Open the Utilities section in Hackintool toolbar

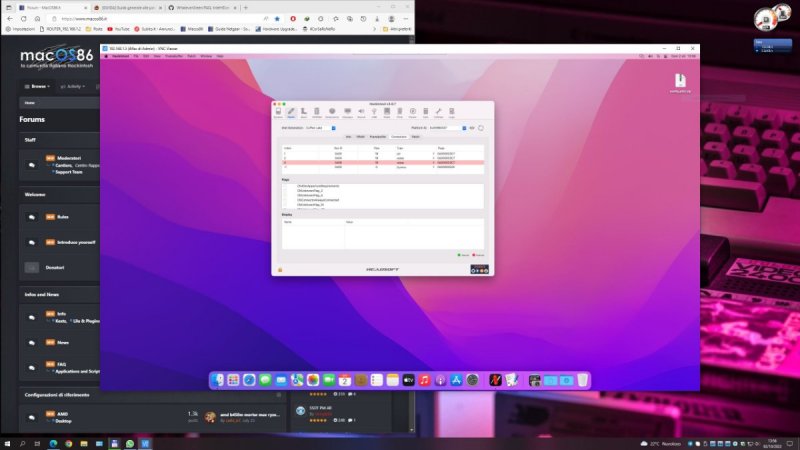click(438, 113)
